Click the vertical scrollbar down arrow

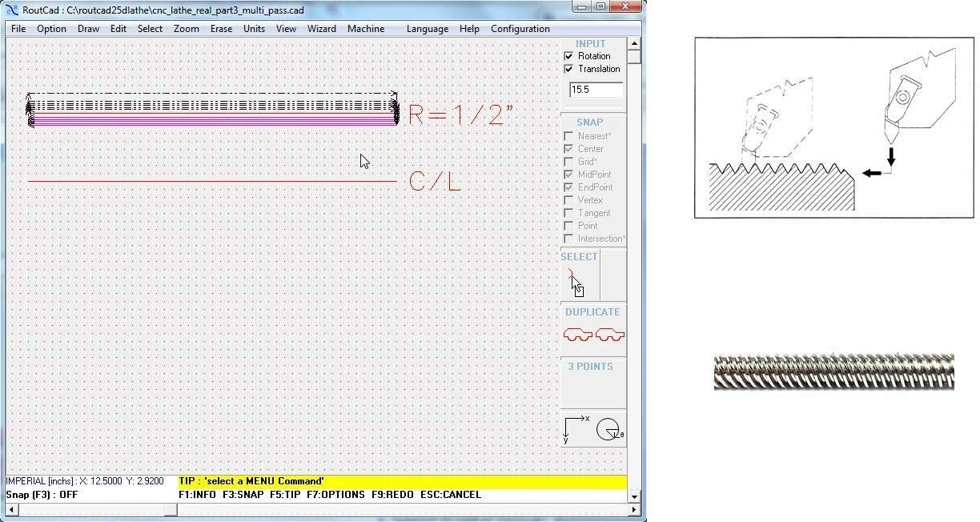click(635, 496)
